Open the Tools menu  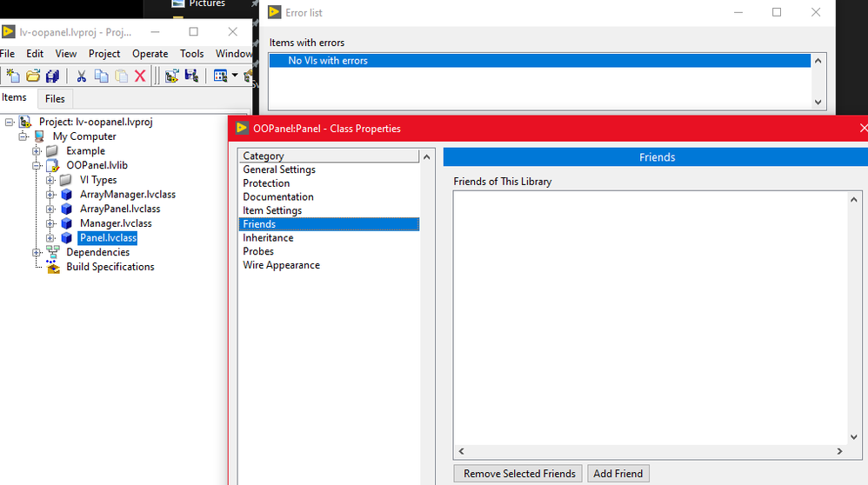tap(191, 54)
